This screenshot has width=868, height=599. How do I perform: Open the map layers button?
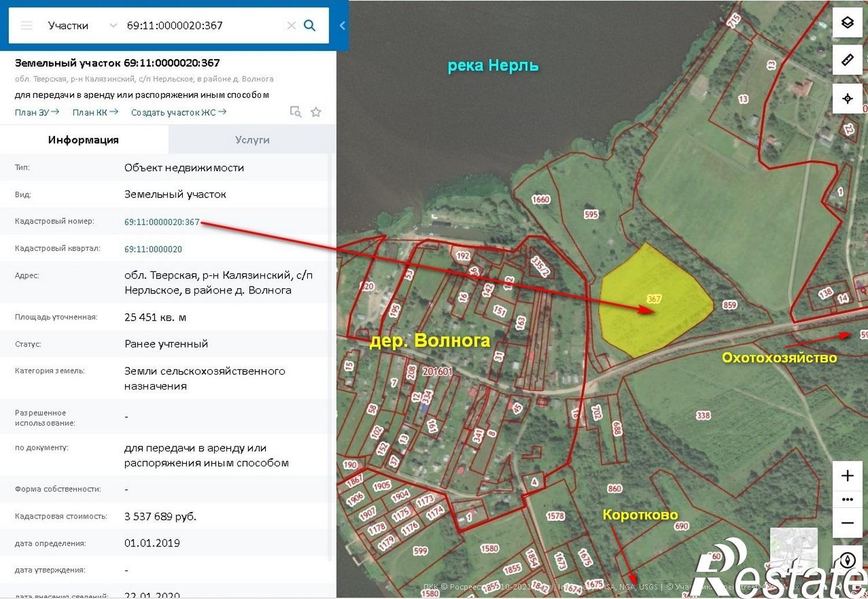847,23
